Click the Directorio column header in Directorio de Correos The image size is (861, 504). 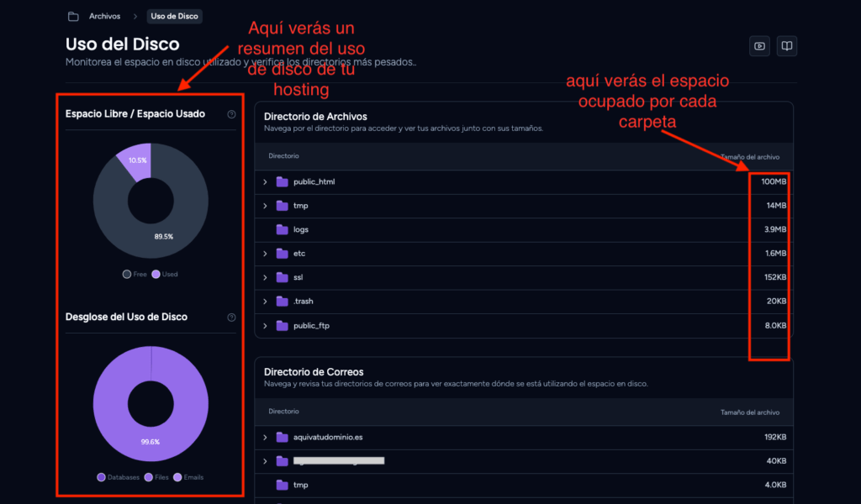[283, 412]
